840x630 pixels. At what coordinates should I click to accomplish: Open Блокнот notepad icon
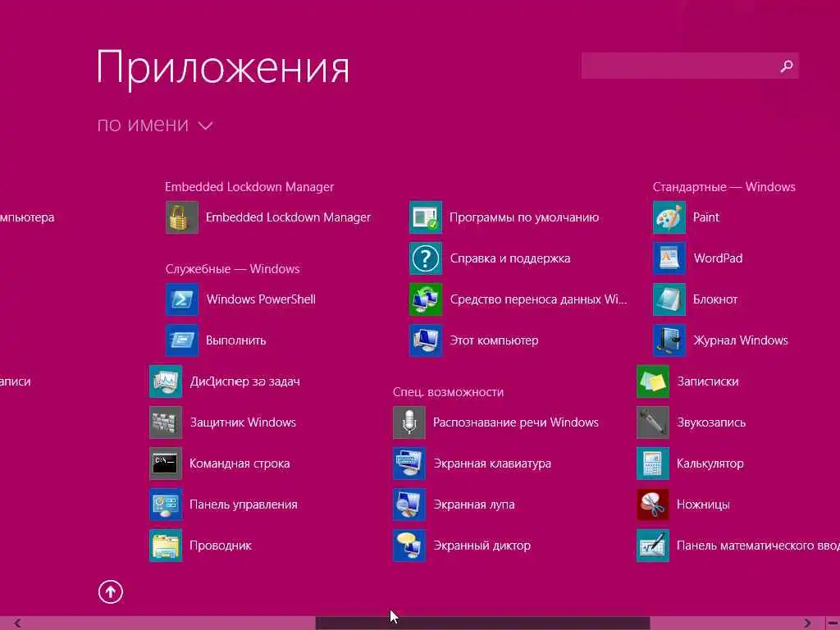(669, 299)
